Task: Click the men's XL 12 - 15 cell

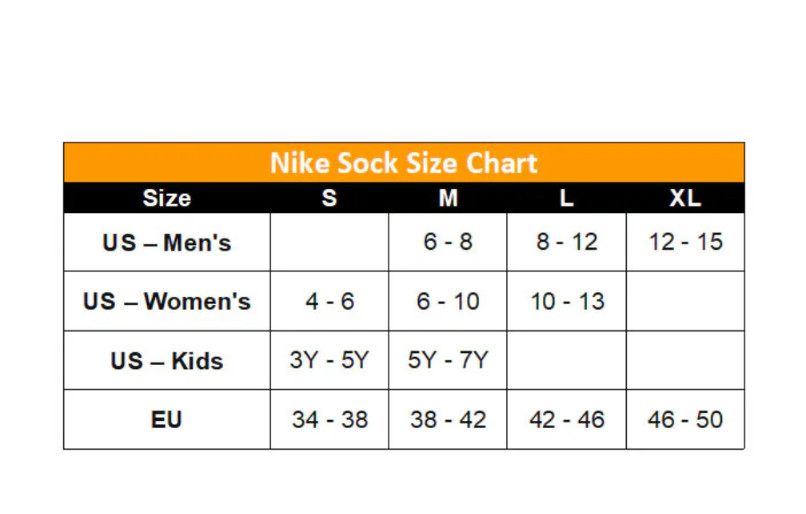Action: coord(686,242)
